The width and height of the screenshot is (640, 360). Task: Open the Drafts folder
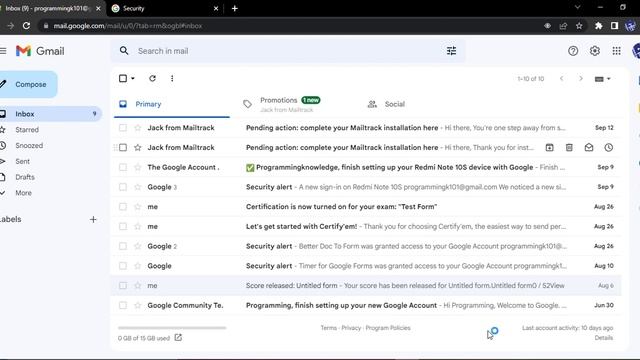[x=25, y=177]
